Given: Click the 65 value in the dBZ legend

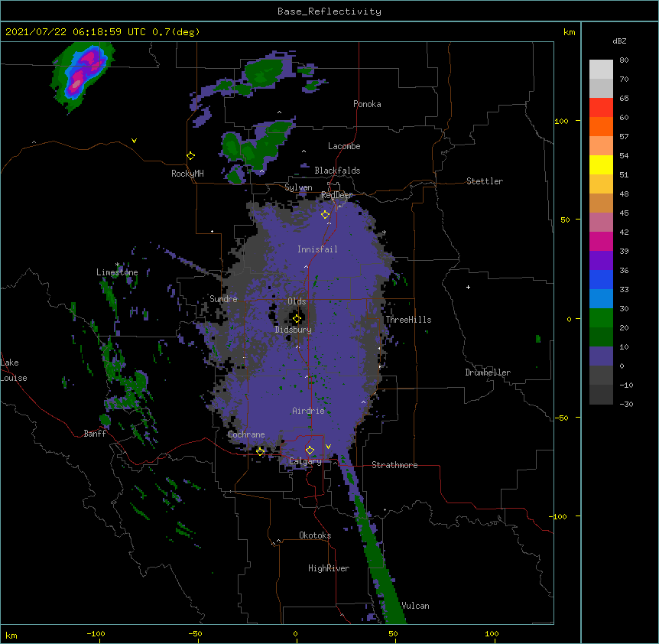Looking at the screenshot, I should (624, 99).
